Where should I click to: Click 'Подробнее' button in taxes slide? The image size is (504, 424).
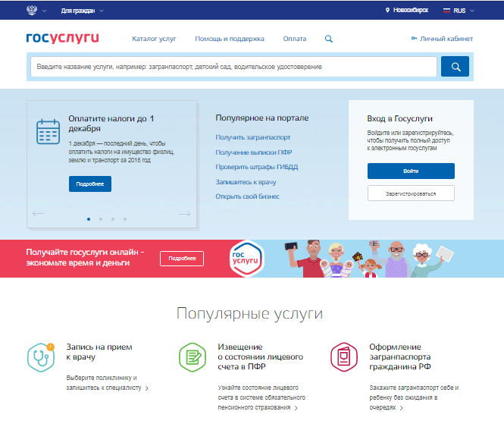click(x=90, y=184)
